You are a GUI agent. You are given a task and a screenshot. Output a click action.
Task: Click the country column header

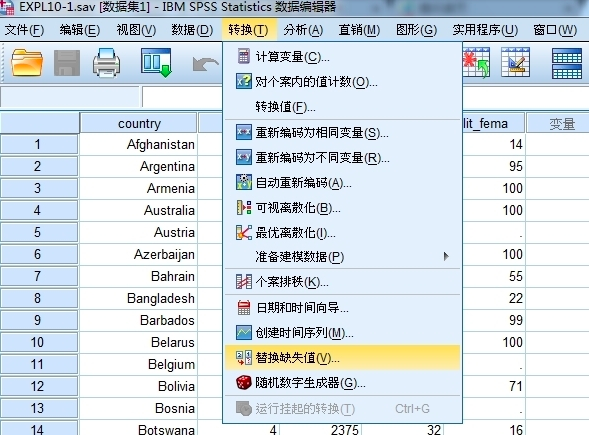(x=139, y=123)
